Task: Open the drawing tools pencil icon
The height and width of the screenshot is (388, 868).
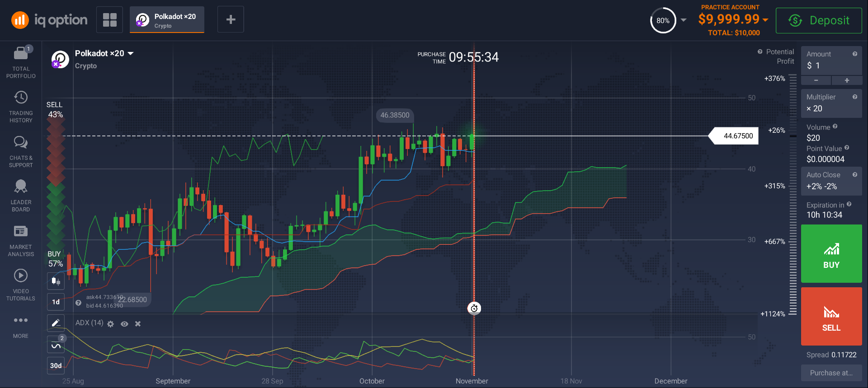Action: [56, 323]
